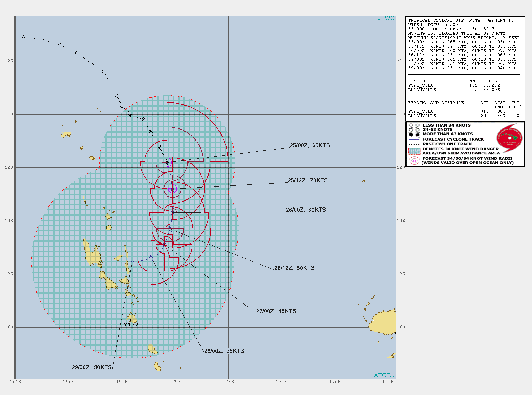Click the 'Tropical Cyclone 01P (RITA) Warning #5' heading
Viewport: 532px width, 395px height.
point(461,20)
